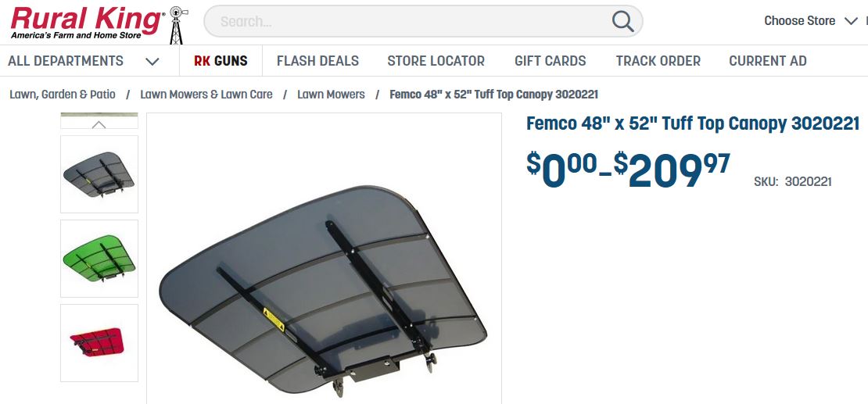
Task: Click the Lawn Mowers breadcrumb link
Action: click(x=331, y=95)
